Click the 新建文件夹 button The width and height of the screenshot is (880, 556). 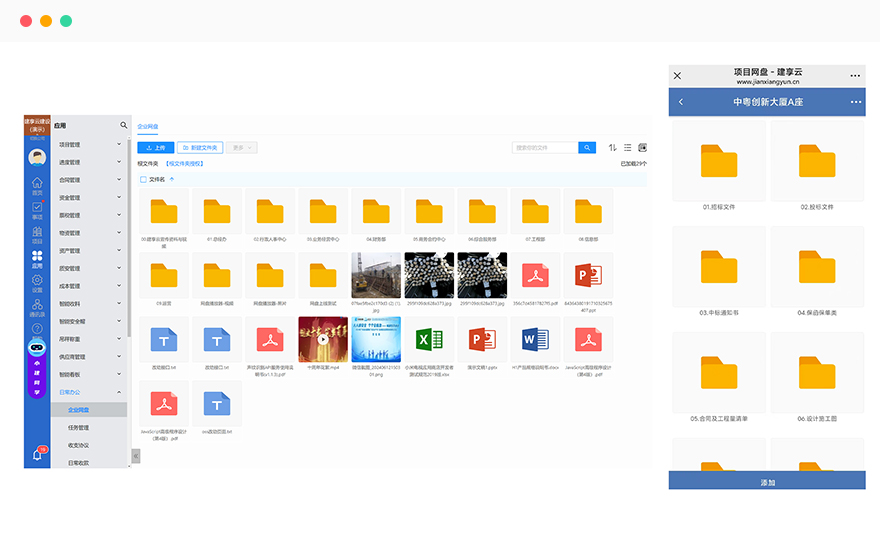[199, 148]
